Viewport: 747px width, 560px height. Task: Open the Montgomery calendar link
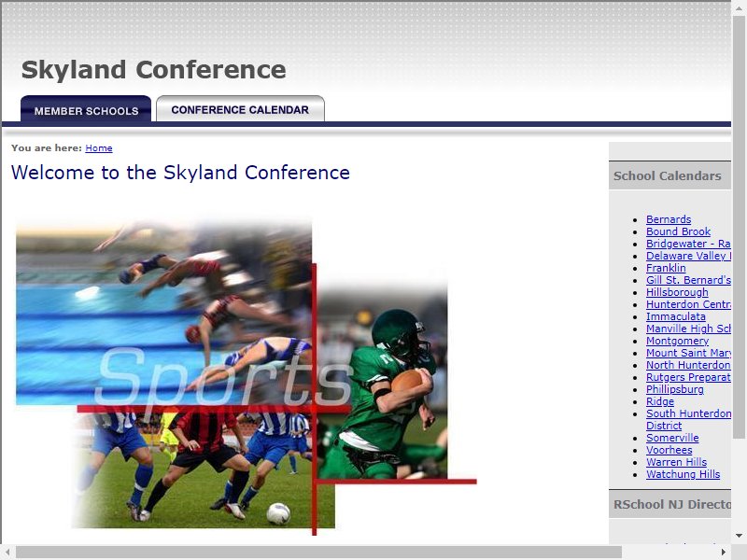(x=678, y=341)
